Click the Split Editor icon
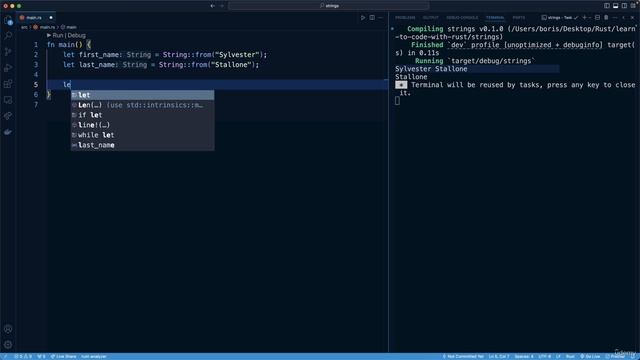The image size is (640, 360). [372, 18]
